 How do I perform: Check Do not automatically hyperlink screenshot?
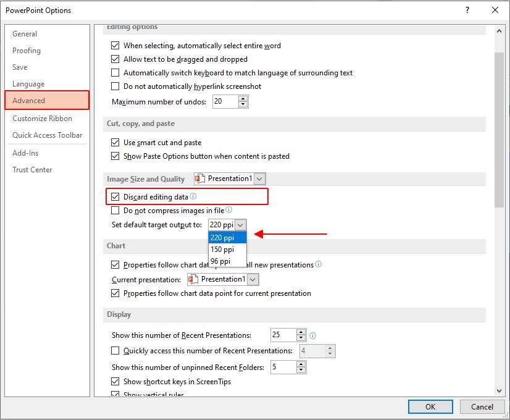(115, 86)
